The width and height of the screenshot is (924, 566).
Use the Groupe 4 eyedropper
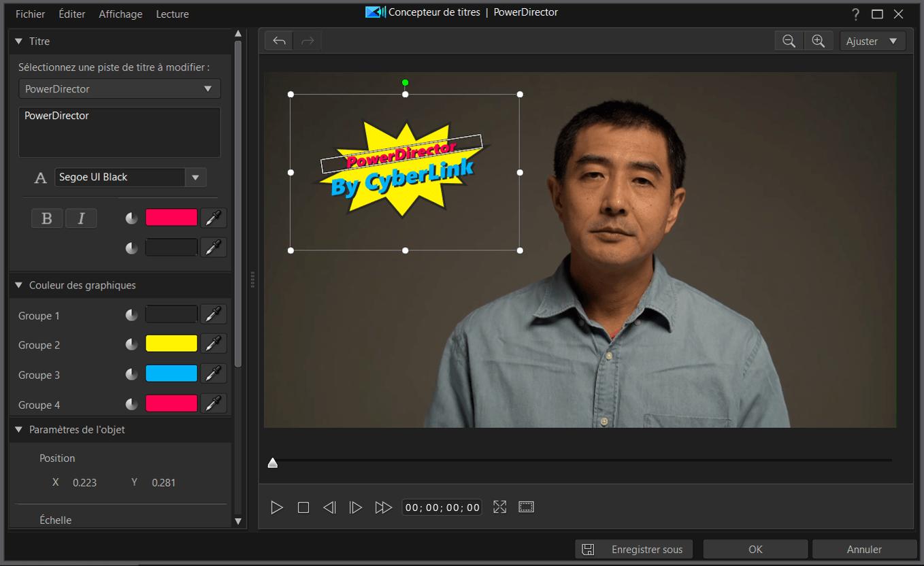[x=214, y=403]
